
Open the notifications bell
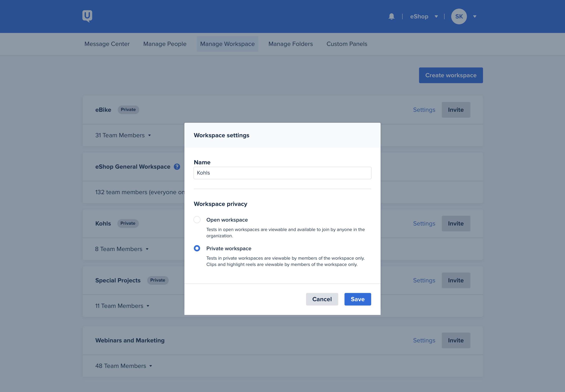click(391, 16)
